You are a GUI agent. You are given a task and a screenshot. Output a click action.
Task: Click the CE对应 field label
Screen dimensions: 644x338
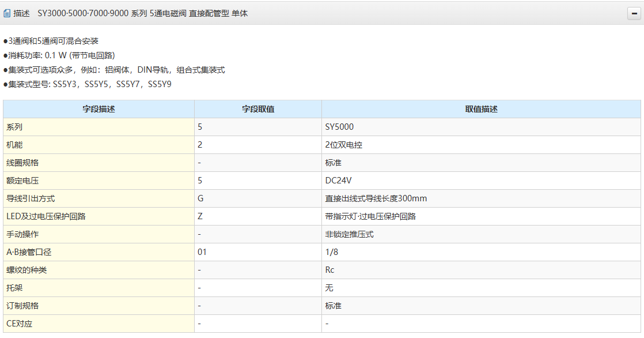(19, 324)
